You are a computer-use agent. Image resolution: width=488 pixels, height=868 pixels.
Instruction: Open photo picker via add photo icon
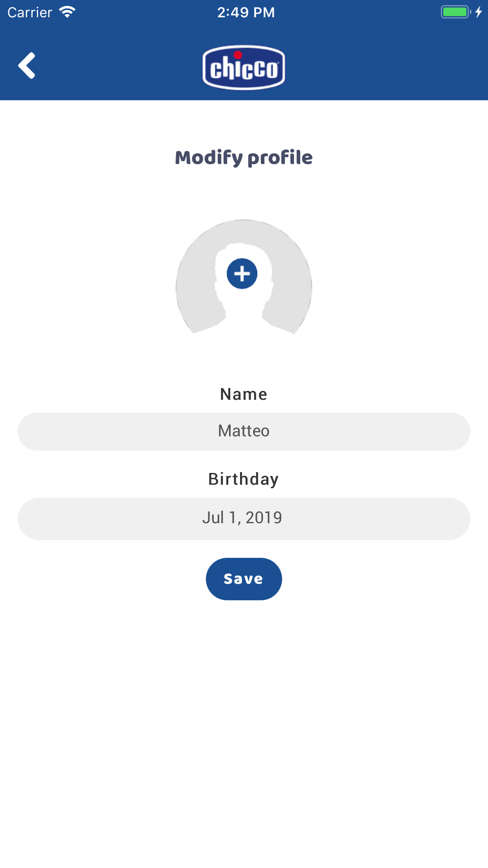(242, 274)
